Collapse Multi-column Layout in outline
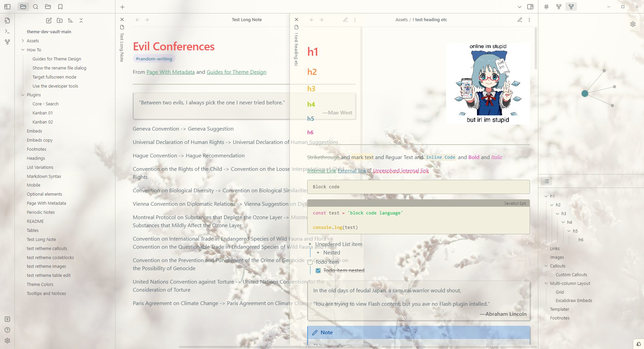 pyautogui.click(x=546, y=283)
